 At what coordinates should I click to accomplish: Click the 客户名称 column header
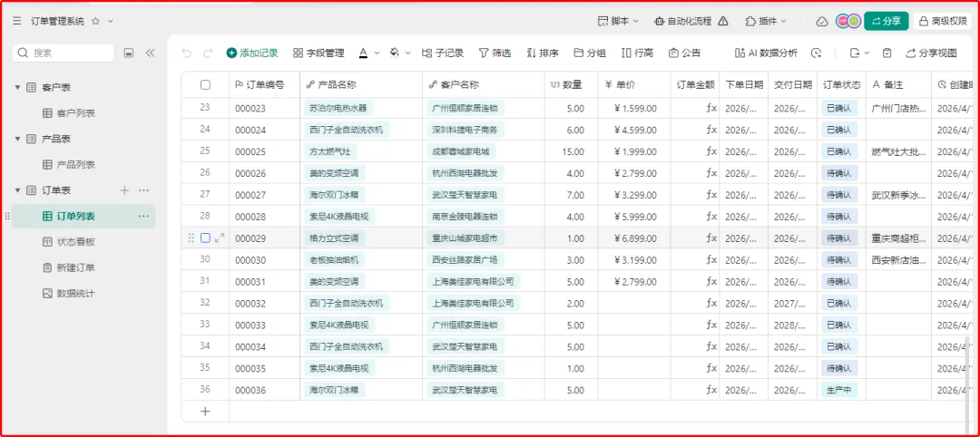pyautogui.click(x=484, y=85)
